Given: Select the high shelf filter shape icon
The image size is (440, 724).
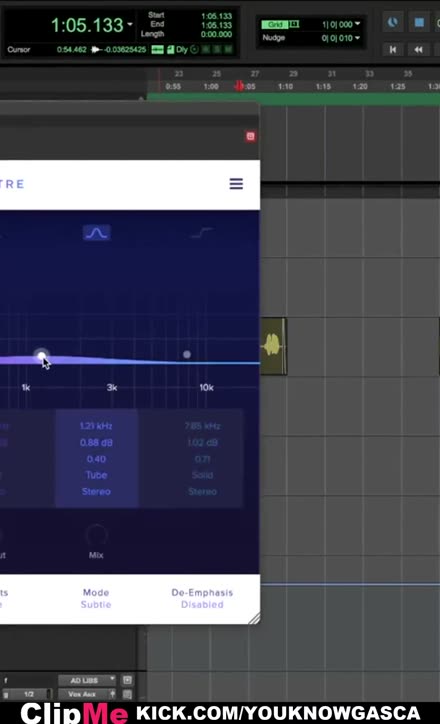Looking at the screenshot, I should pos(202,233).
